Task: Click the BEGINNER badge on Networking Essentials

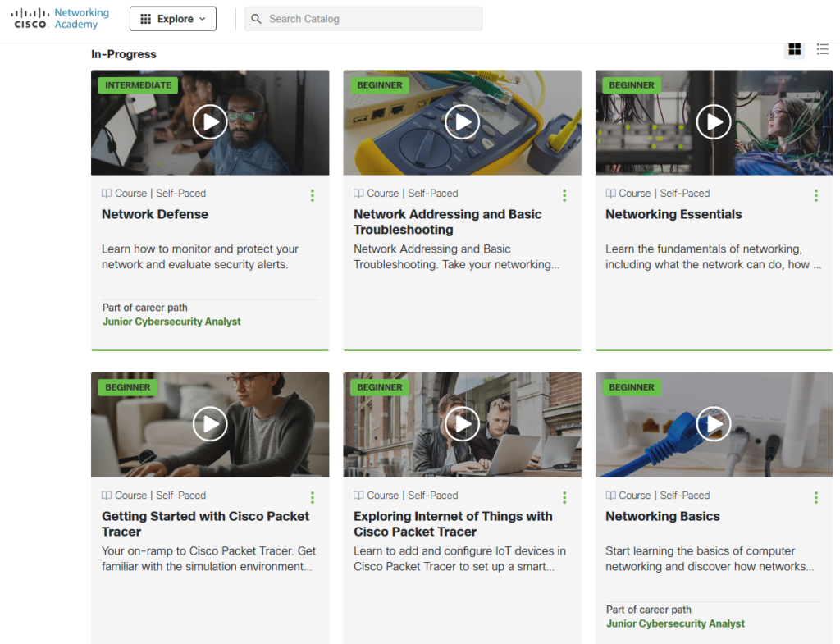Action: point(632,85)
